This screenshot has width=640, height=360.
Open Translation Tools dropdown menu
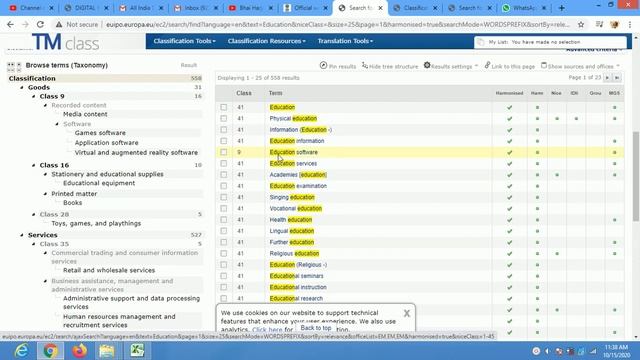(345, 41)
